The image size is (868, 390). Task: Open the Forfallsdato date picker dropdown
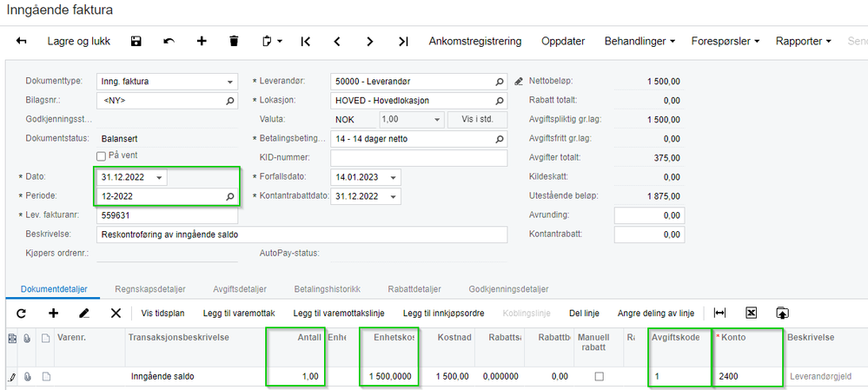pos(393,177)
